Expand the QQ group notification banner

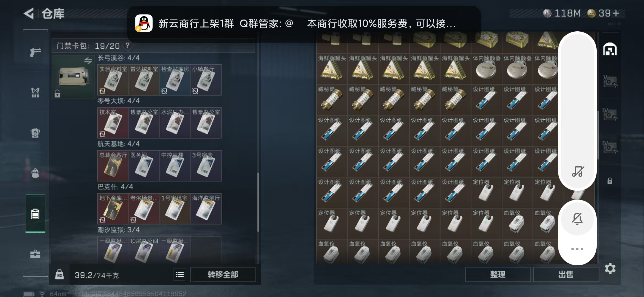[304, 23]
